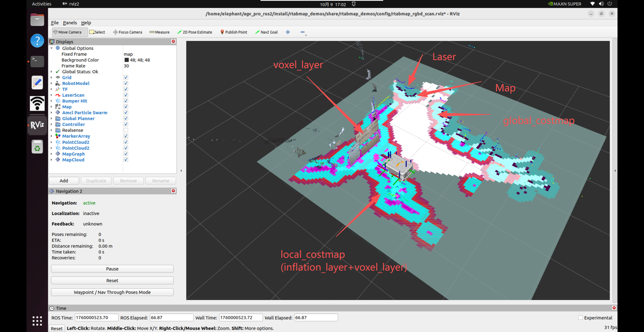Click the Background Color swatch
644x332 pixels.
[x=126, y=60]
